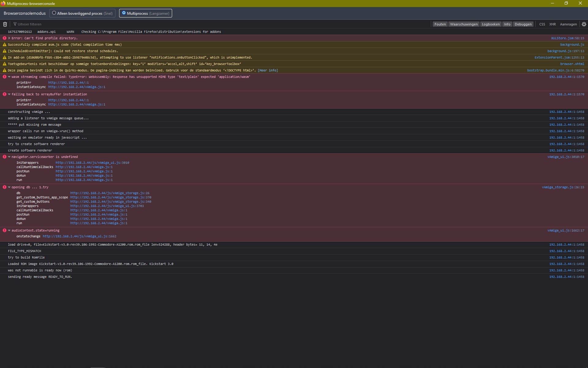Open db vAmiga_storage.js:26 stack link
Screen dimensions: 588x368
coord(110,193)
